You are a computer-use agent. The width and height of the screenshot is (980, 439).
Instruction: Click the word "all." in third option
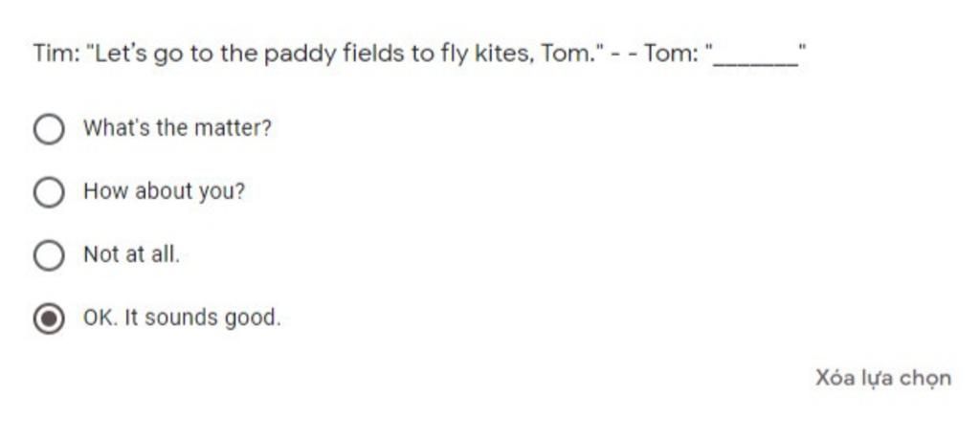(x=165, y=254)
